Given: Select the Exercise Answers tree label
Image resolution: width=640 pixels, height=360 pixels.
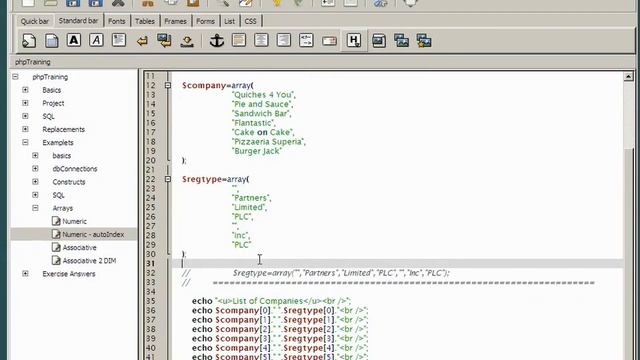Looking at the screenshot, I should (69, 274).
